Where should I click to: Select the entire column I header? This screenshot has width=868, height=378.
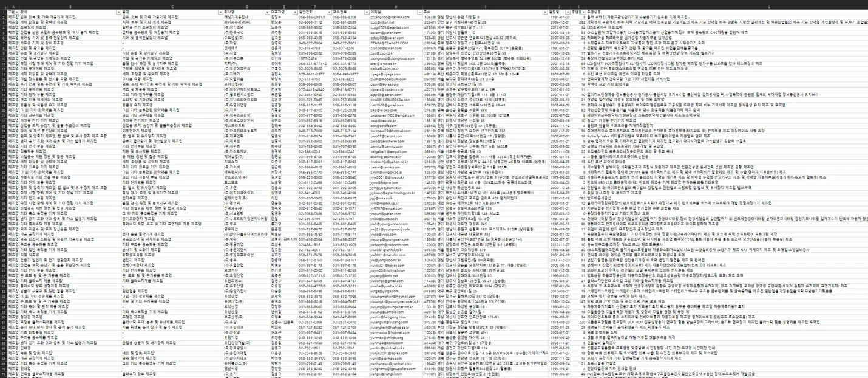coord(485,7)
